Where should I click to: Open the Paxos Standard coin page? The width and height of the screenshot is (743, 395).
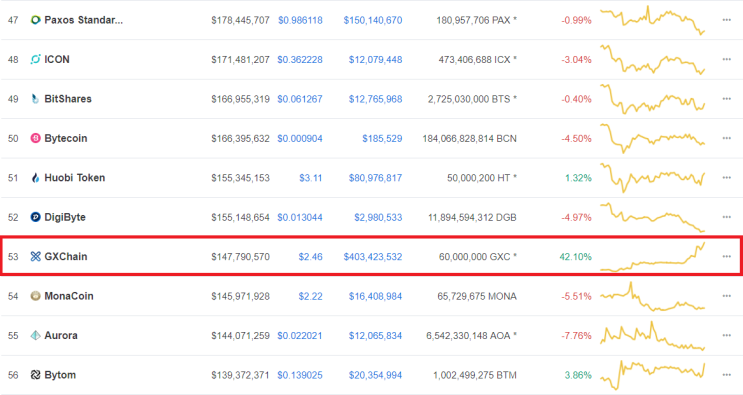point(83,20)
